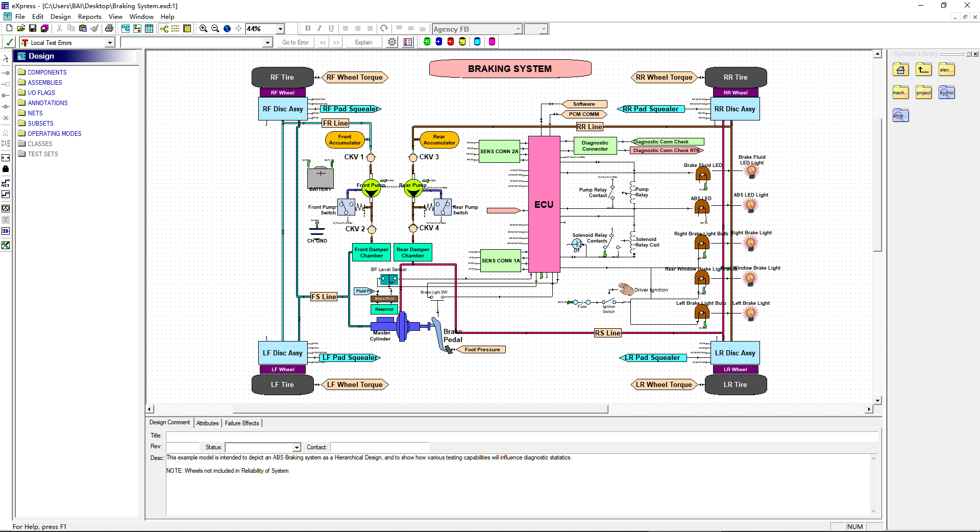
Task: Open the zoom percentage 44% dropdown
Action: point(280,29)
